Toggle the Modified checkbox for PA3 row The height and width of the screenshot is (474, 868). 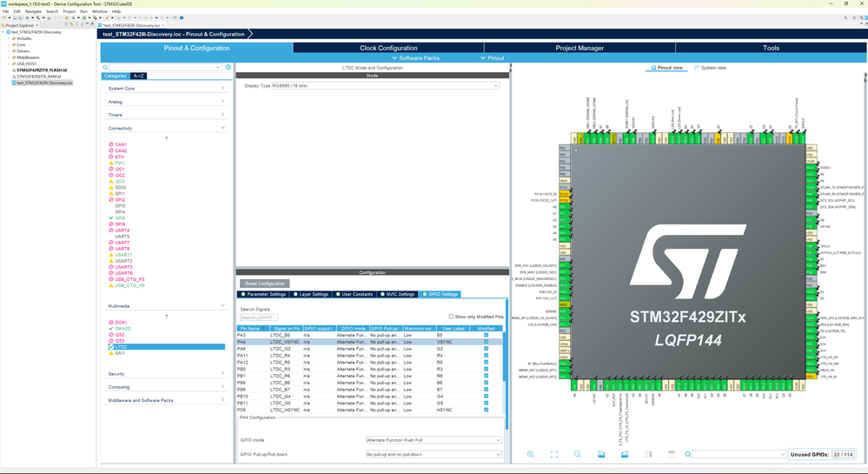pyautogui.click(x=486, y=335)
